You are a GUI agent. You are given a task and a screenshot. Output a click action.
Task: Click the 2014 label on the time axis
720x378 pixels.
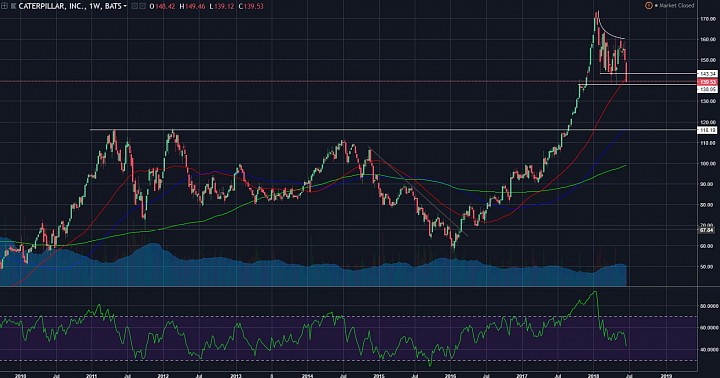(x=307, y=375)
